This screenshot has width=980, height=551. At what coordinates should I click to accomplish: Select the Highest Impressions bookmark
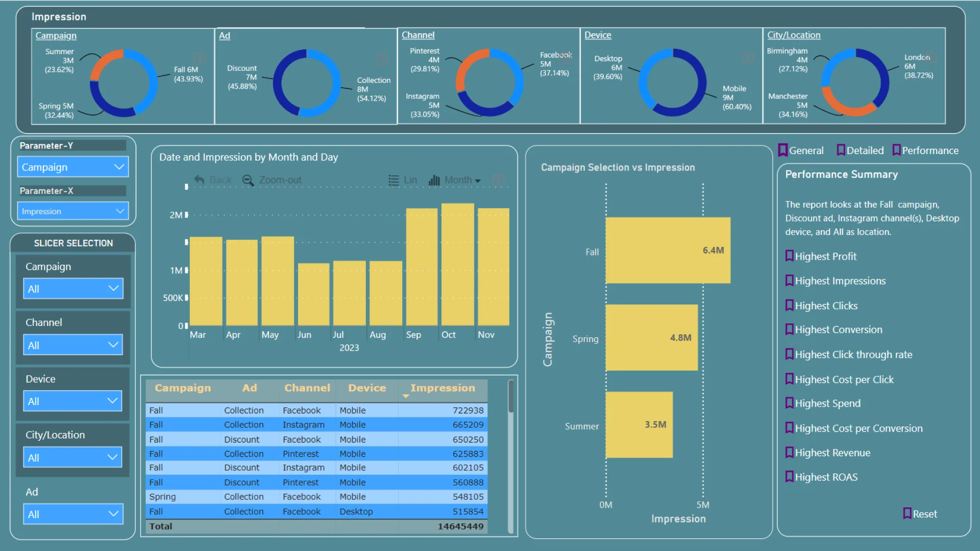835,281
